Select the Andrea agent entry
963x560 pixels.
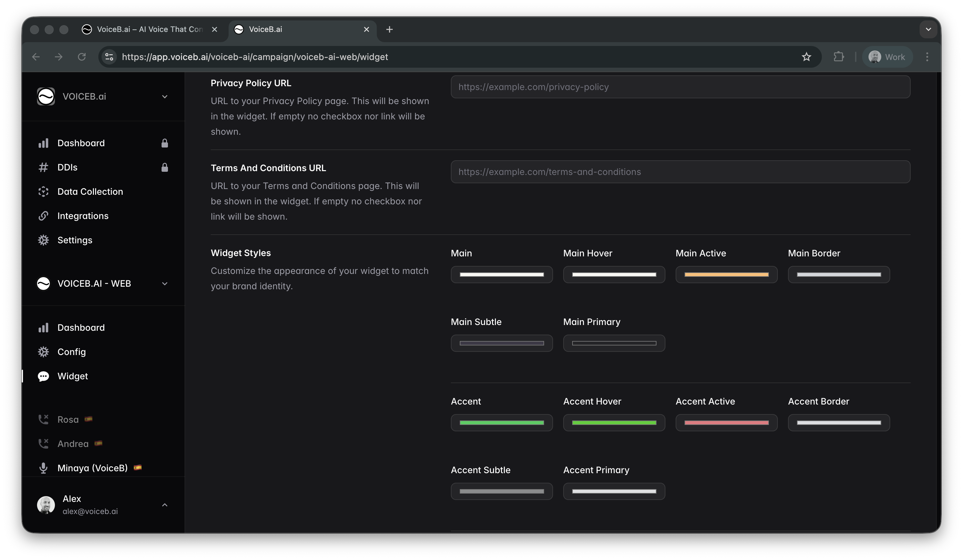(x=72, y=444)
